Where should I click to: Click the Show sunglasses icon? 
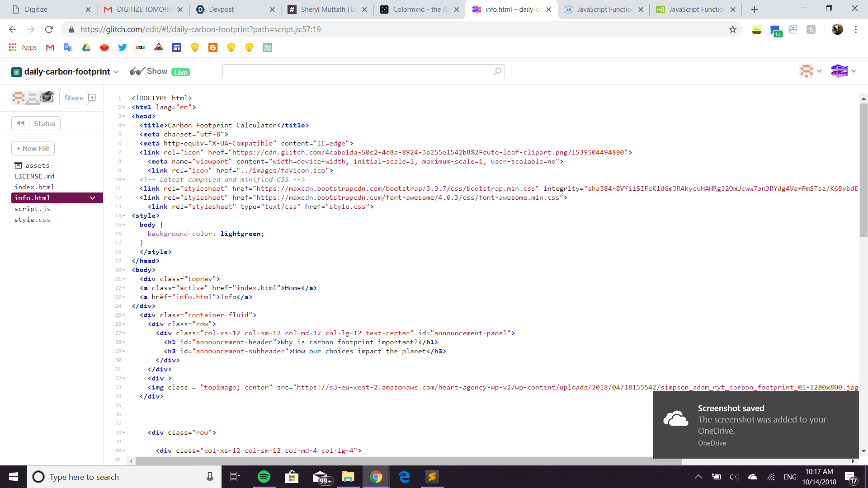point(137,71)
